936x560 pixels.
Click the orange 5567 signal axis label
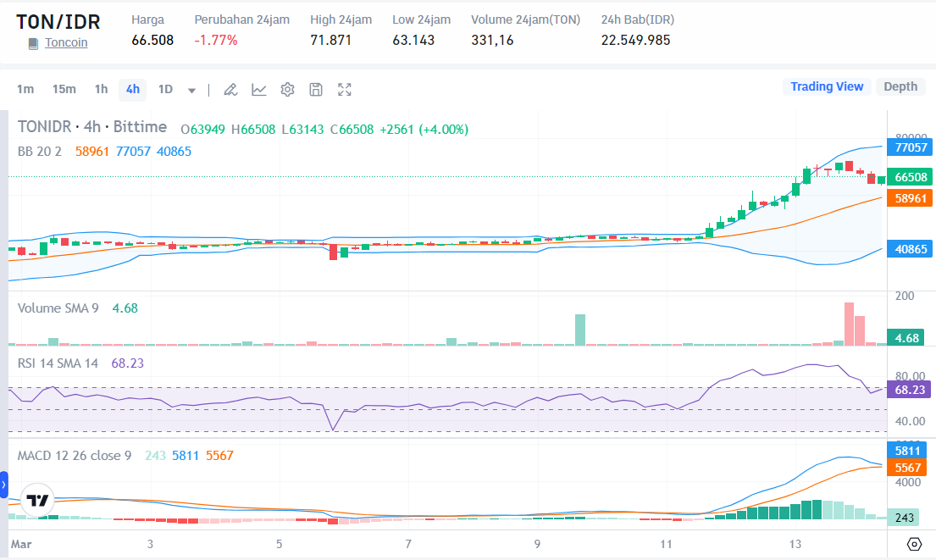pos(906,468)
